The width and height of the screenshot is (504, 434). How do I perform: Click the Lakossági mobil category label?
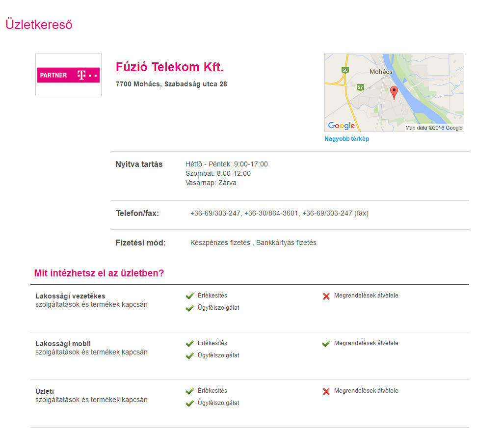pyautogui.click(x=63, y=344)
